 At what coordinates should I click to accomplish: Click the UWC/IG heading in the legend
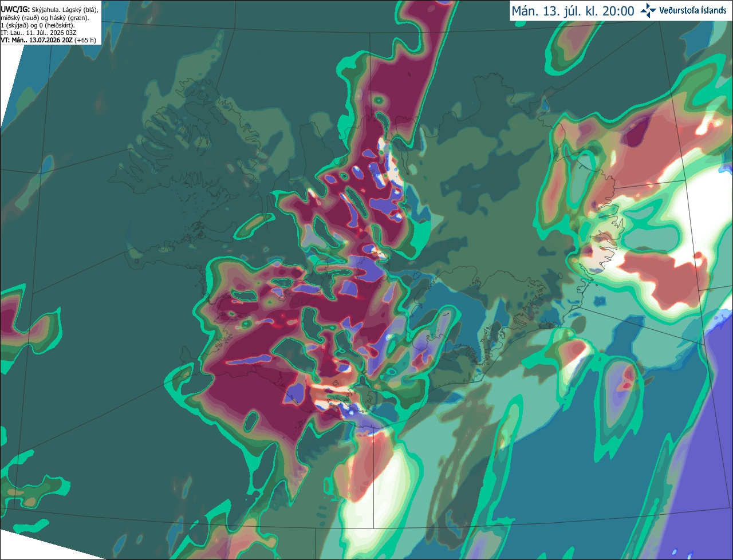point(15,9)
